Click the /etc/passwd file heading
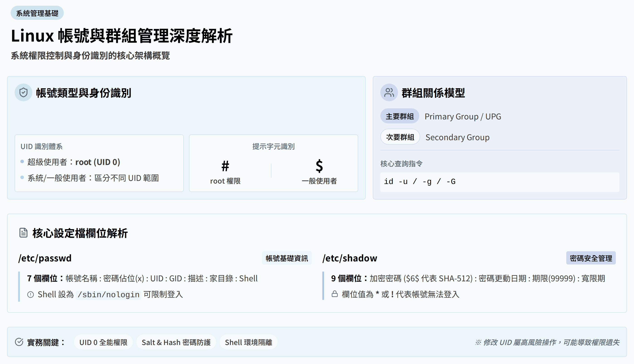Screen dimensions: 634x364 [45, 258]
